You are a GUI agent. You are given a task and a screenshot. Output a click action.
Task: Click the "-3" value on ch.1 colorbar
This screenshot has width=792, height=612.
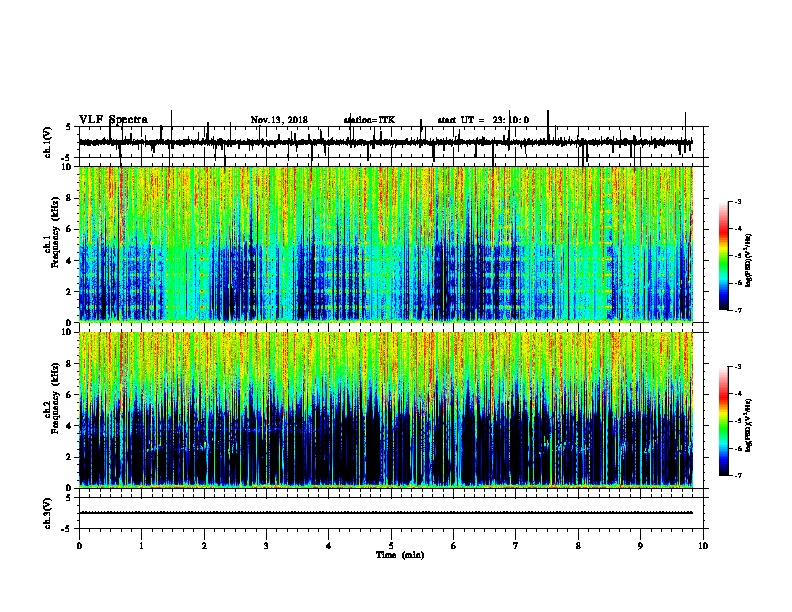(x=738, y=202)
